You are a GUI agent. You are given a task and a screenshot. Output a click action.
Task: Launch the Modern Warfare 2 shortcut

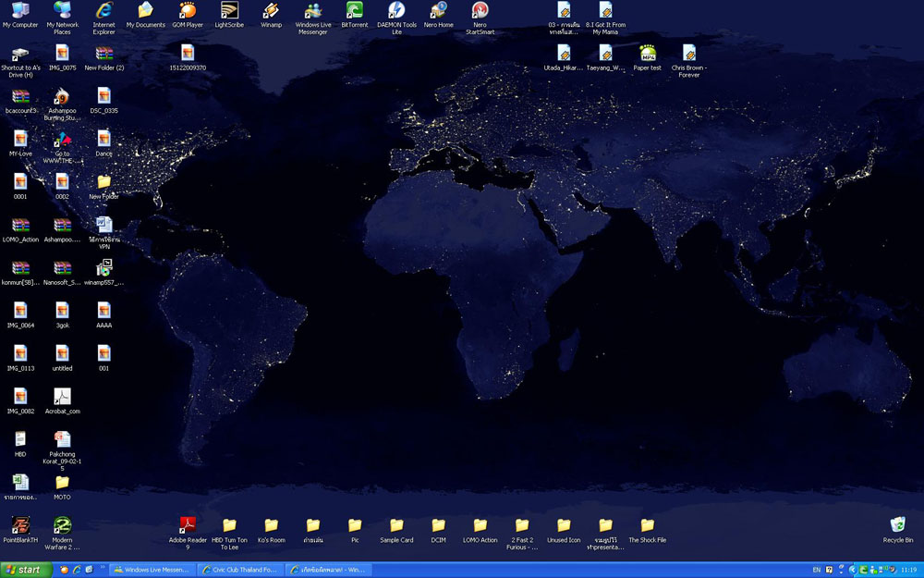coord(62,526)
